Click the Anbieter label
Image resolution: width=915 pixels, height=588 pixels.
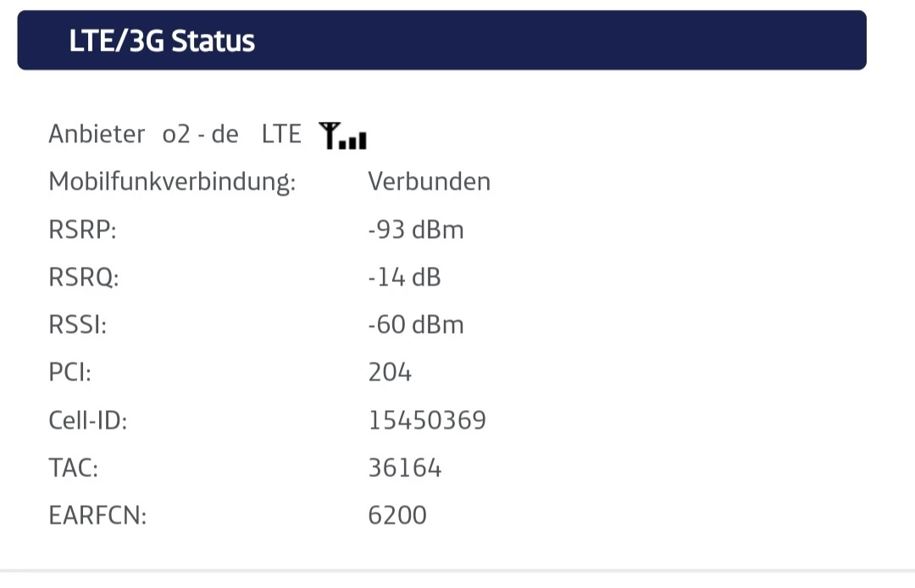[97, 135]
